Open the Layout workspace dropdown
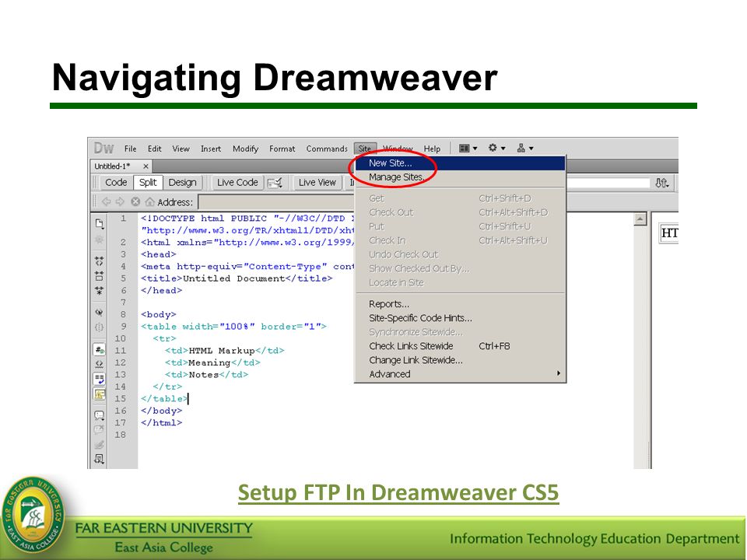Image resolution: width=747 pixels, height=560 pixels. (x=468, y=148)
